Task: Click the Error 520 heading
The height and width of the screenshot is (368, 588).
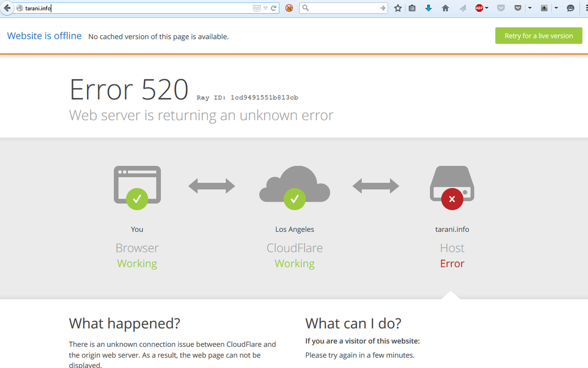Action: click(129, 89)
